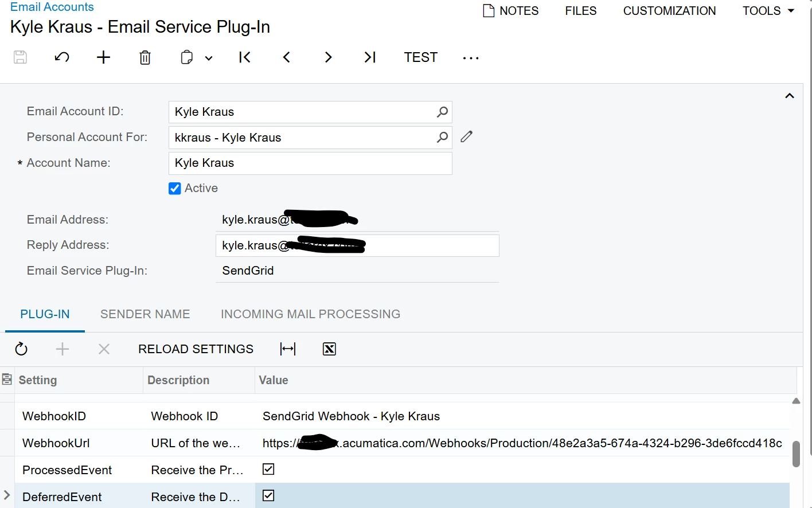Click the WebhookUrl https value cell
The width and height of the screenshot is (812, 508).
click(x=522, y=443)
